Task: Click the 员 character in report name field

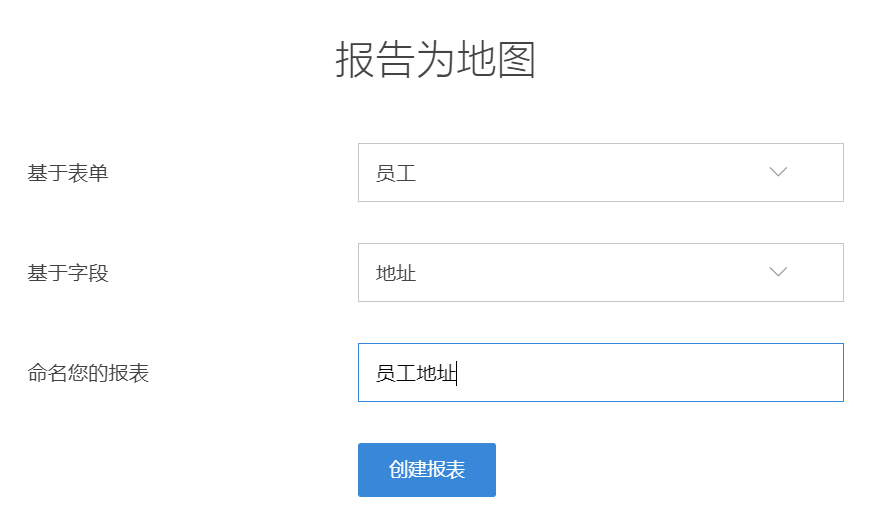Action: (385, 373)
